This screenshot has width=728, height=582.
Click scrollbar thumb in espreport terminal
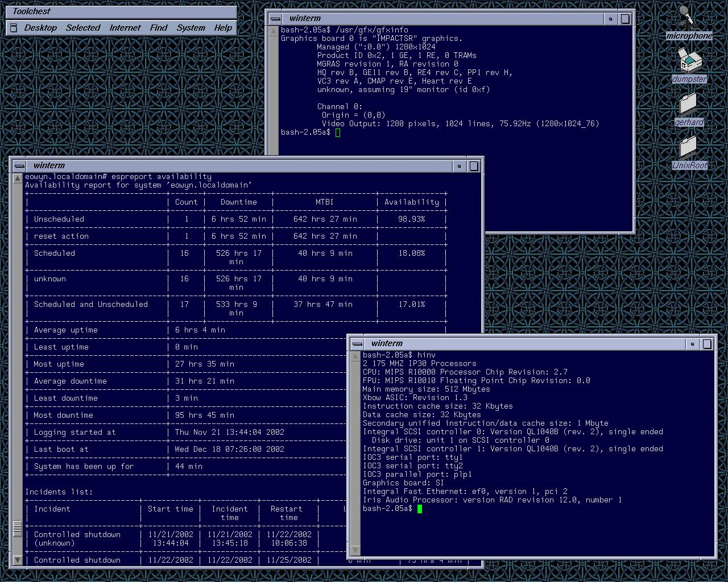pos(18,529)
